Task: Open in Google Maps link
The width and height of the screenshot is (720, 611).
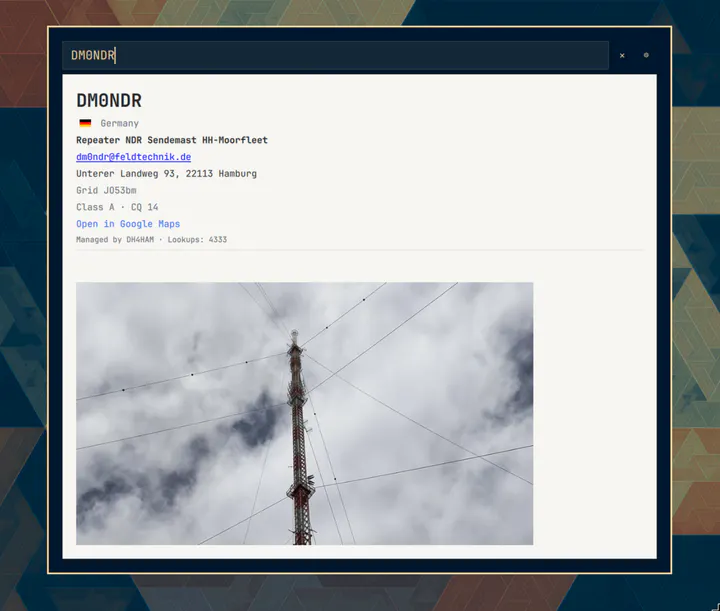Action: [x=128, y=224]
